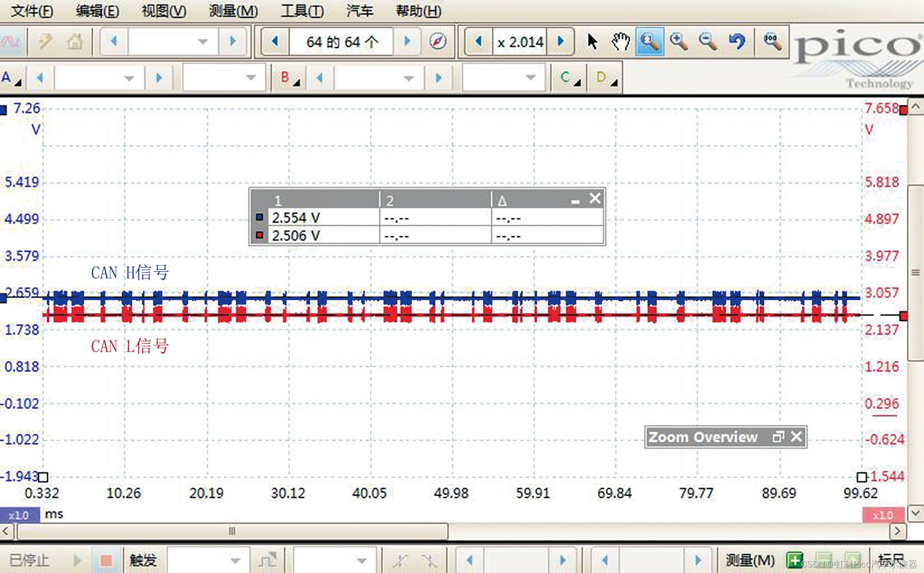Click the zoom-in magnifier icon
Viewport: 924px width, 573px height.
(x=679, y=41)
